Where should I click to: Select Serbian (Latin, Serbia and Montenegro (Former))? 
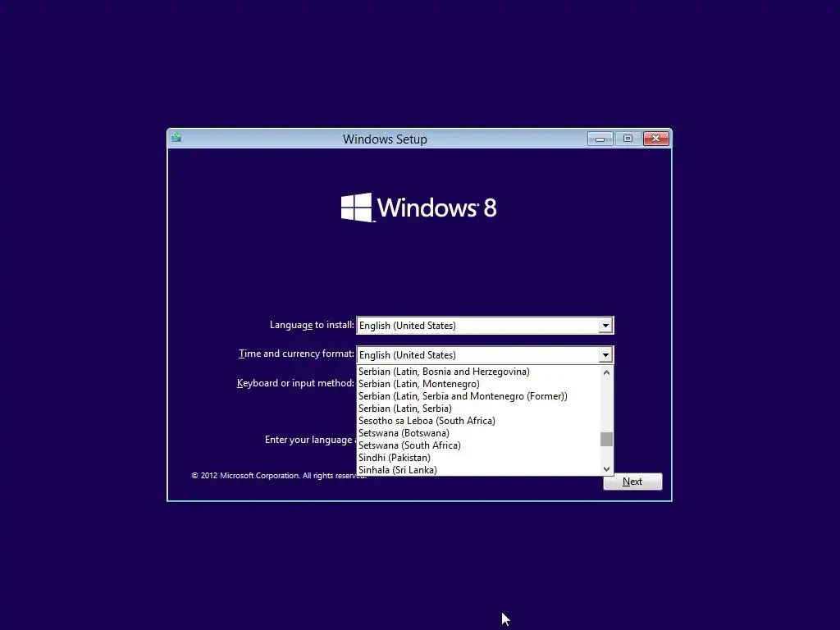(x=479, y=396)
